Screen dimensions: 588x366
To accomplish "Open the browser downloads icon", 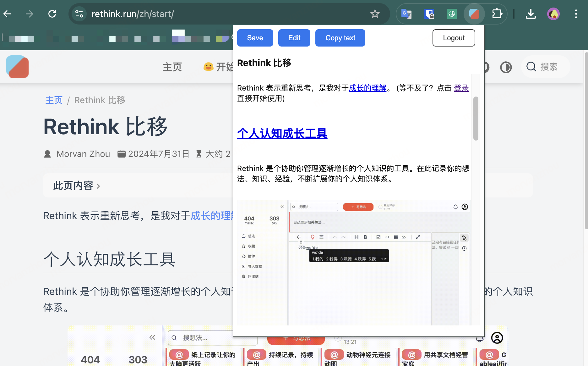I will tap(531, 14).
